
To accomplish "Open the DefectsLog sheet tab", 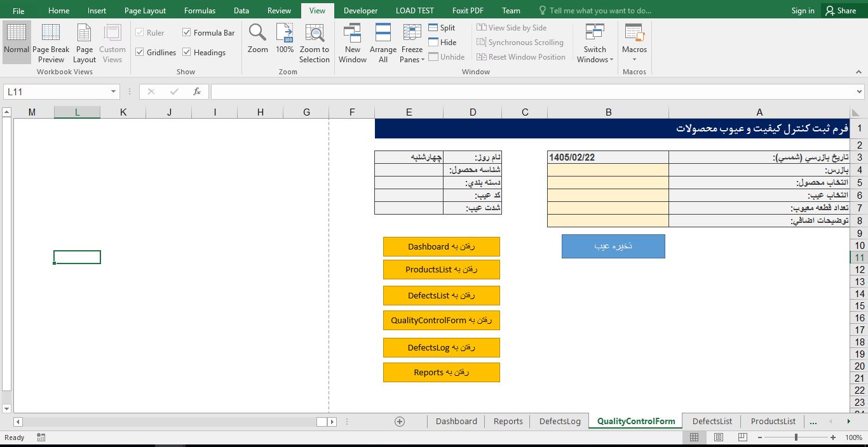I will (560, 421).
